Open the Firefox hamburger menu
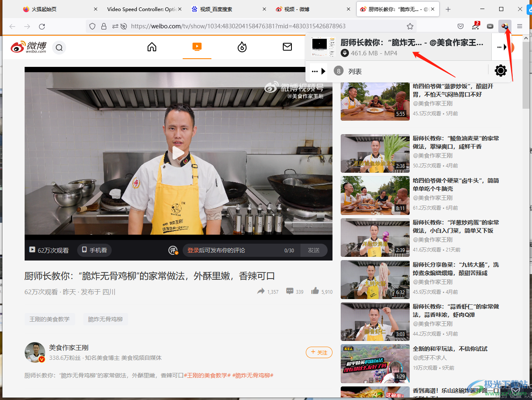The width and height of the screenshot is (532, 400). point(520,26)
